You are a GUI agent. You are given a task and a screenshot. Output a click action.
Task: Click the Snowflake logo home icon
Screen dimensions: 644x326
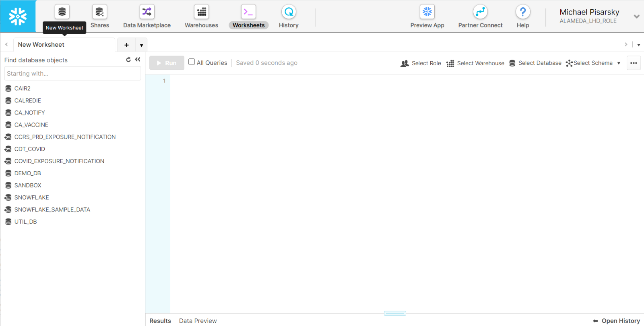18,17
